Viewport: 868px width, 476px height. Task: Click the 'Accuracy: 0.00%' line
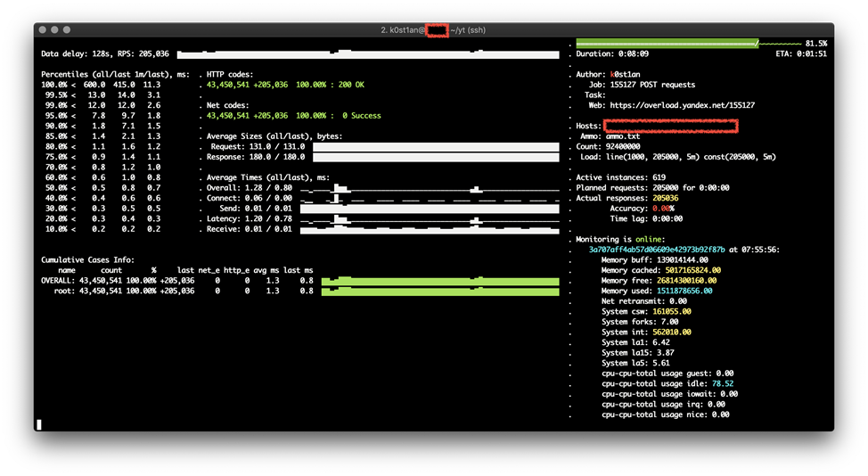coord(643,209)
